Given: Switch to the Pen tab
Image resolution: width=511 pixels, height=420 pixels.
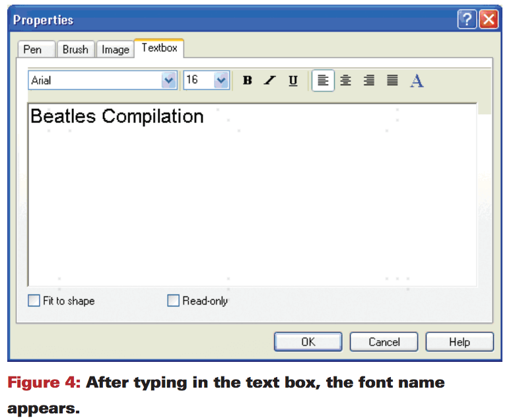Looking at the screenshot, I should (x=36, y=50).
